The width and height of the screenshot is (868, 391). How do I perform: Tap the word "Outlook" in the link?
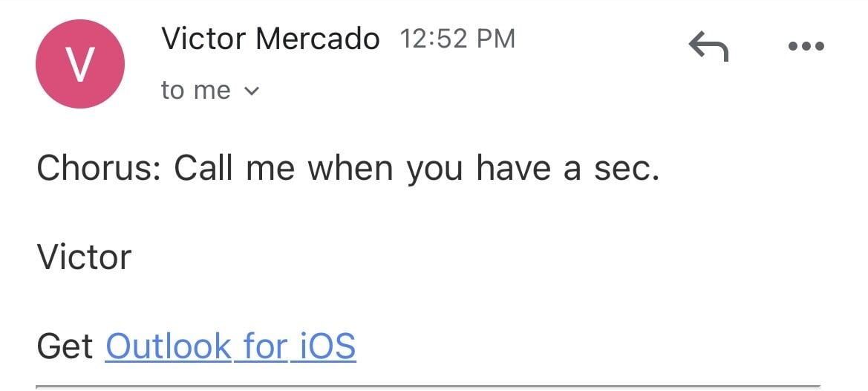coord(169,346)
